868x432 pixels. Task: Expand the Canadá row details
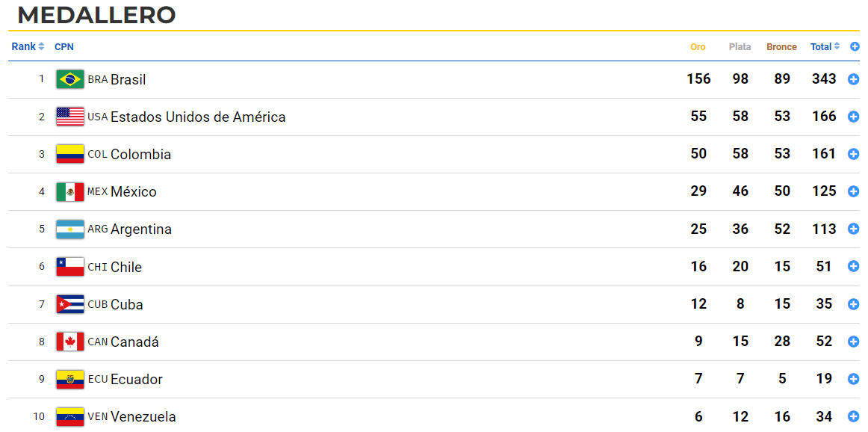tap(853, 342)
